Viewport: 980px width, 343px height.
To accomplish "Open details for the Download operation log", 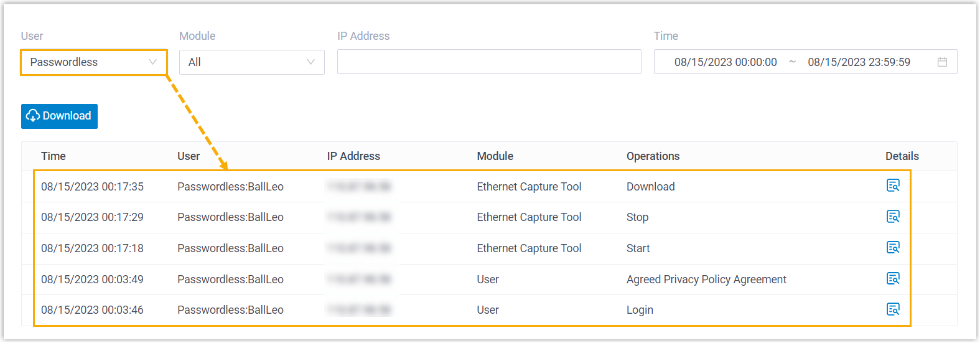I will (x=893, y=186).
